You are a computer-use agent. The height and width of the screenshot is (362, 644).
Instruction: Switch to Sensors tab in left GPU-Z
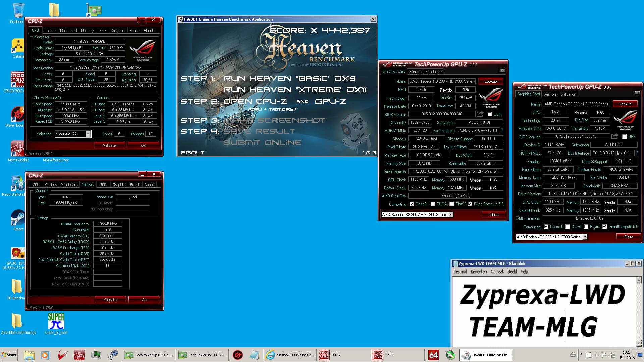[x=416, y=72]
